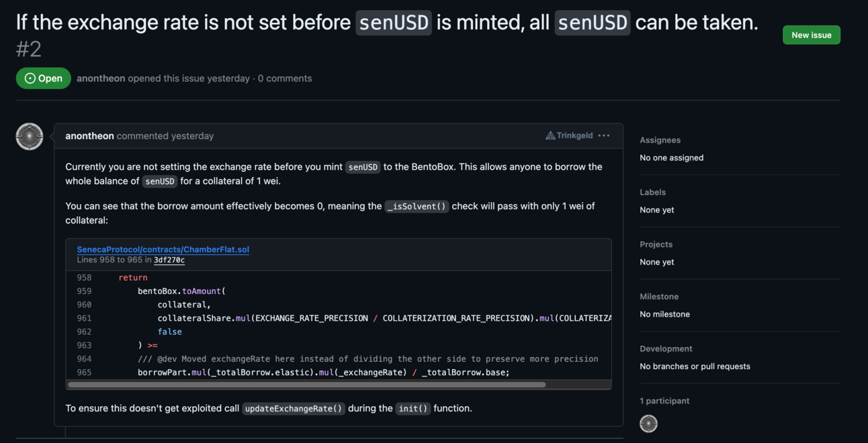The image size is (868, 443).
Task: Click the Trinkgeld triangle icon
Action: (550, 136)
